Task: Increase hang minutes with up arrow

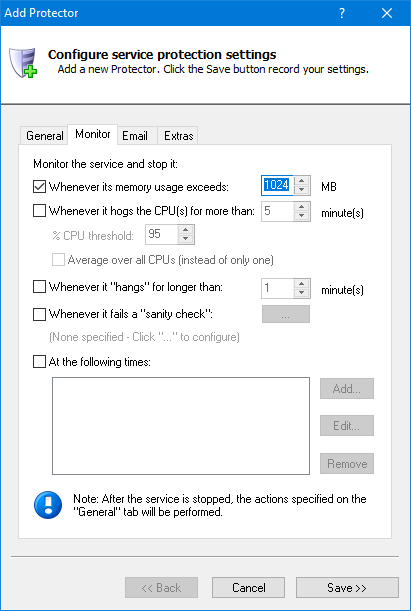Action: point(302,284)
